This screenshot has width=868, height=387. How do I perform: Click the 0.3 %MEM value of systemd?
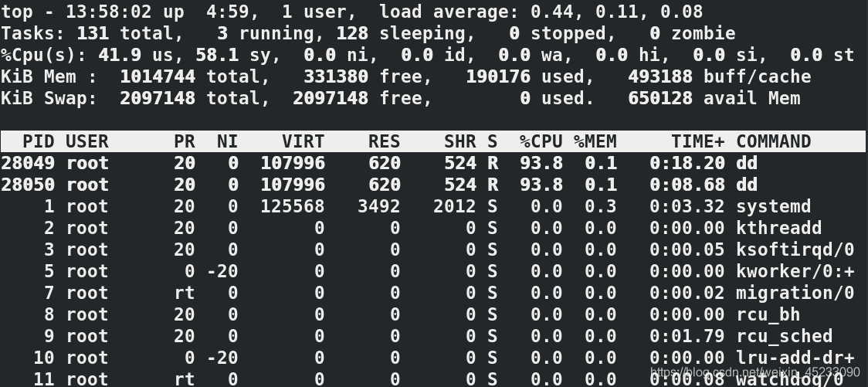tap(601, 206)
